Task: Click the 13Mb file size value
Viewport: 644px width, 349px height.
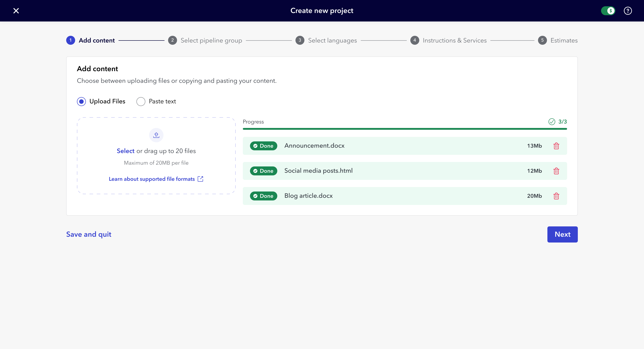Action: coord(534,146)
